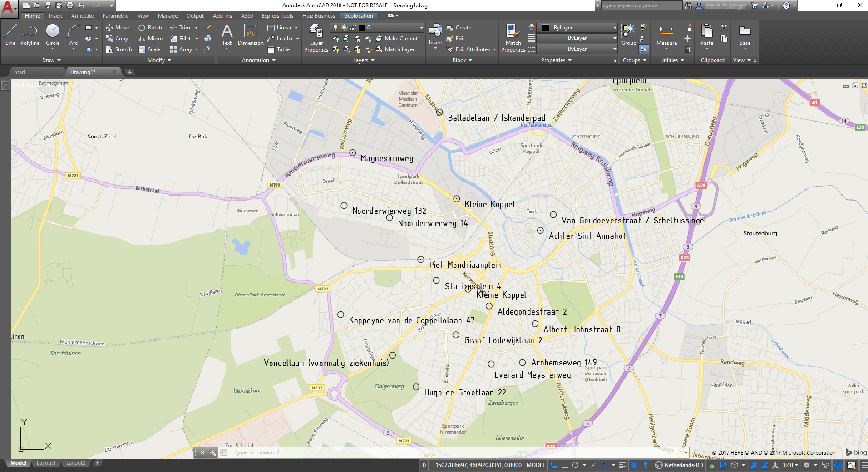This screenshot has height=472, width=868.
Task: Open annotation scale 1:40 dropdown
Action: pos(791,465)
